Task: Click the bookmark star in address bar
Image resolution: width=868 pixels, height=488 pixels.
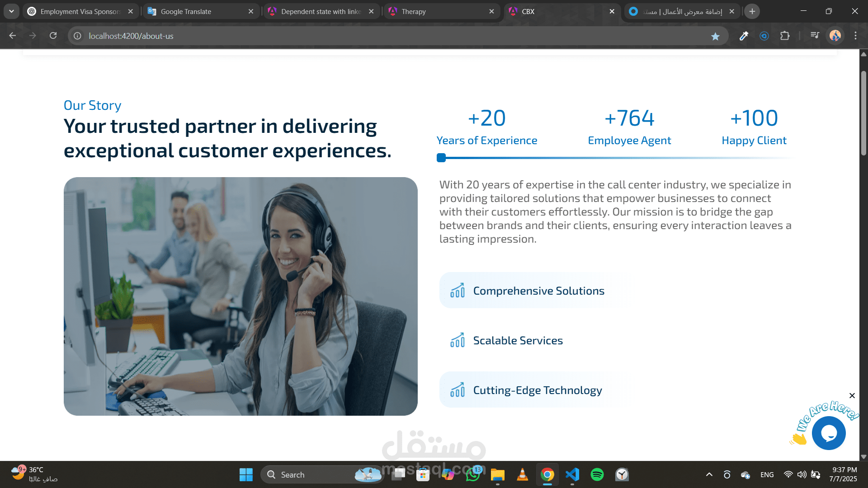Action: 715,36
